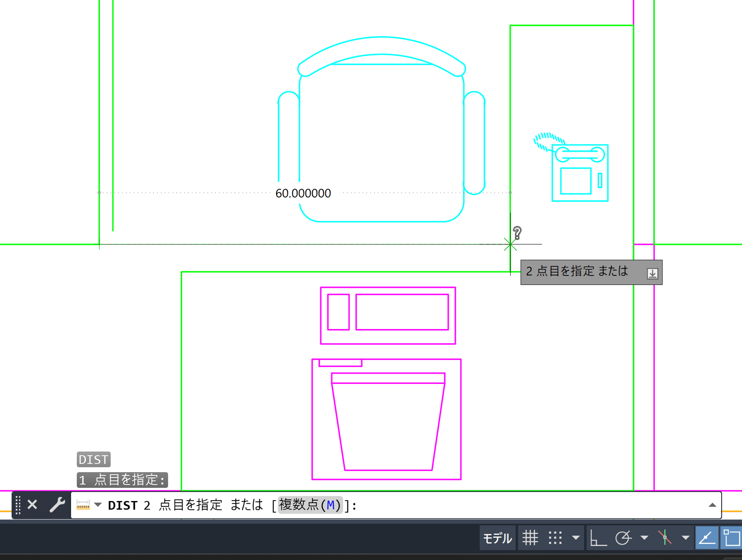Click the dynamic input options arrow icon

(652, 273)
